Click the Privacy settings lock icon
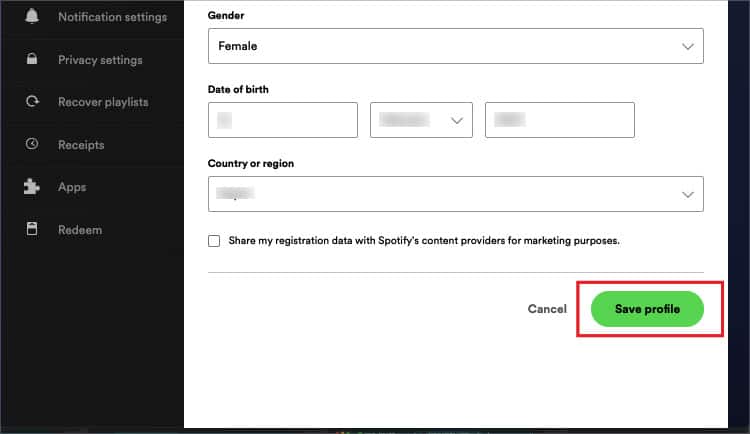 tap(32, 59)
